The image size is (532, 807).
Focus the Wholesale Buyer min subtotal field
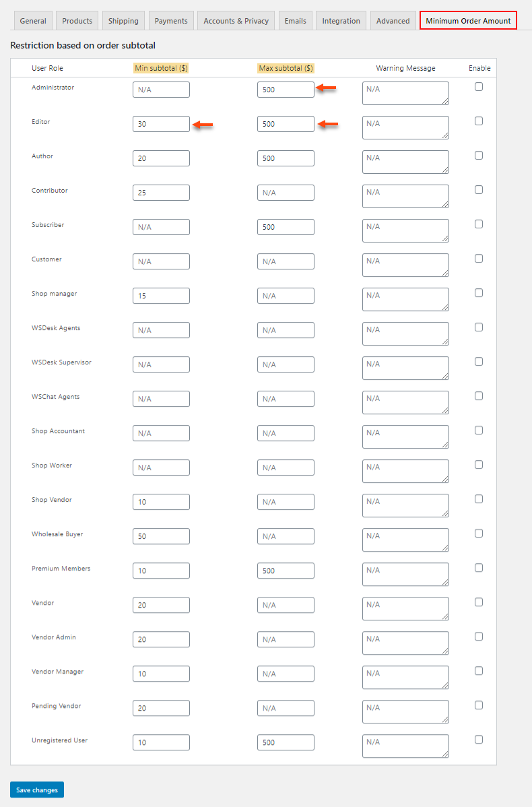[x=161, y=536]
